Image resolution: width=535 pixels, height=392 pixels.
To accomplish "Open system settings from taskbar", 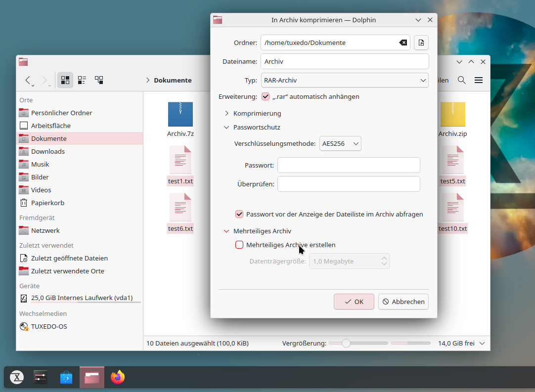I will tap(41, 377).
